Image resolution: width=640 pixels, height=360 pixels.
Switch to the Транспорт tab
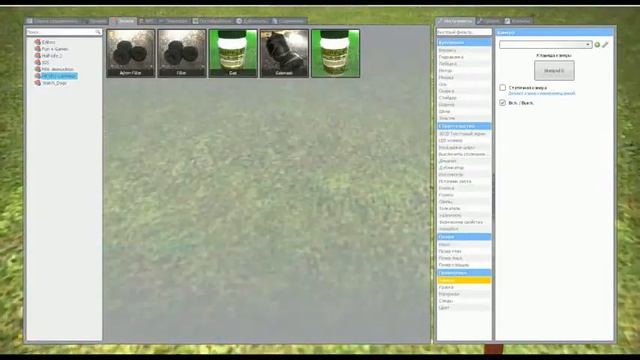pyautogui.click(x=174, y=21)
